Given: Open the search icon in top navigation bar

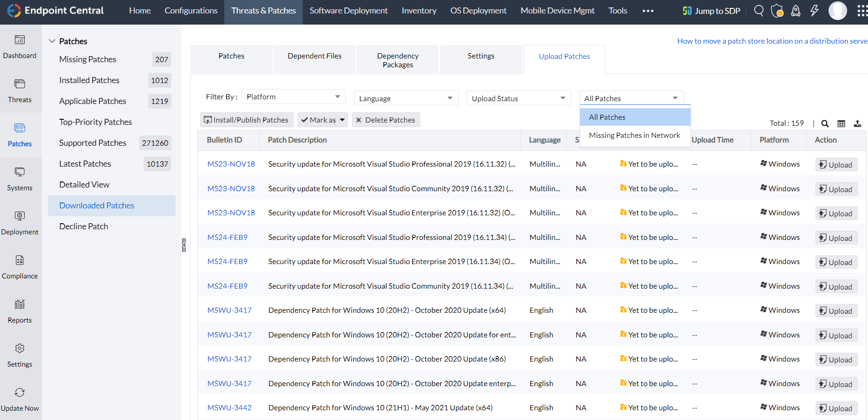Looking at the screenshot, I should click(x=758, y=11).
